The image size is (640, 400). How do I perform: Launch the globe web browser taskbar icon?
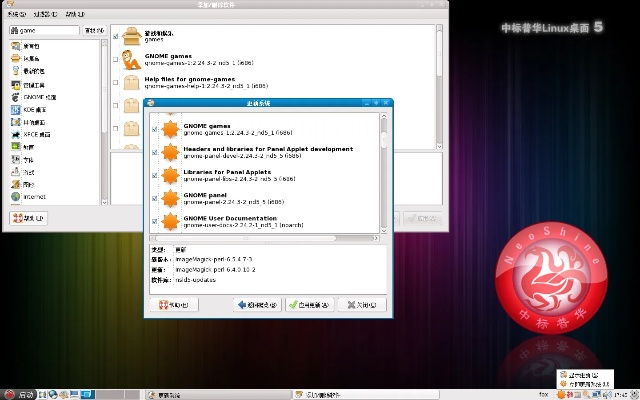click(x=53, y=394)
